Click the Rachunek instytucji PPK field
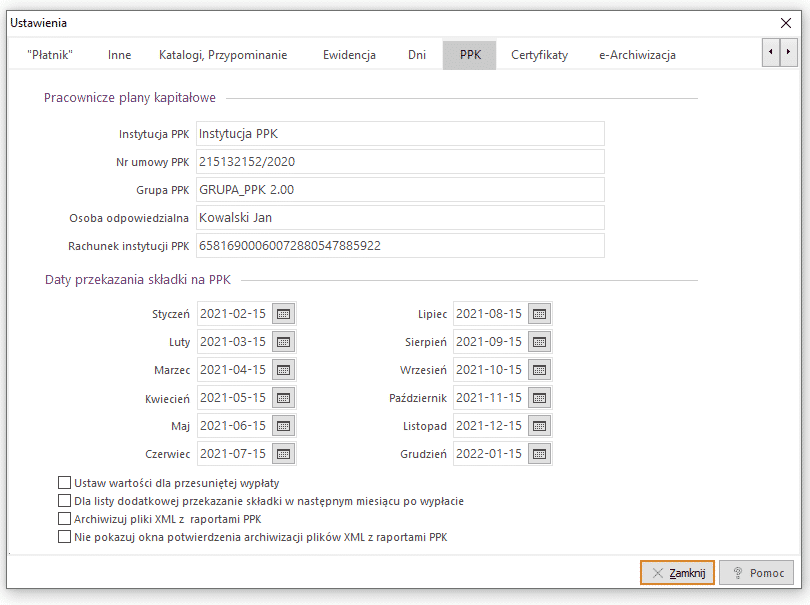 tap(400, 245)
